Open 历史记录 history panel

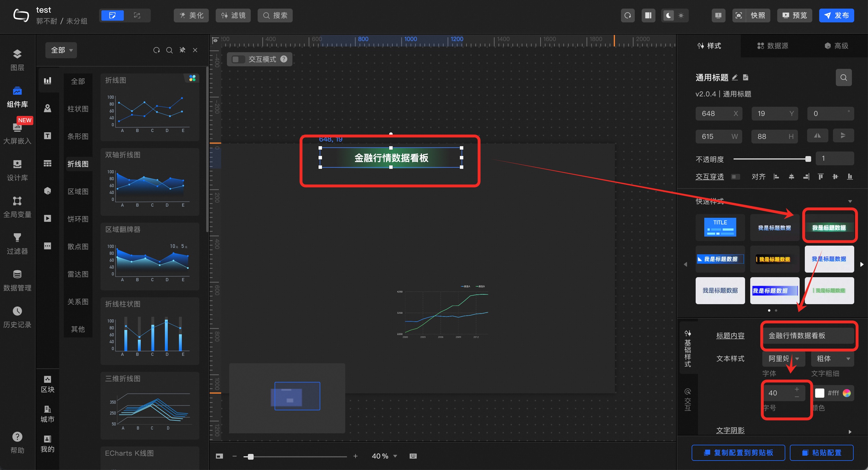pyautogui.click(x=17, y=317)
